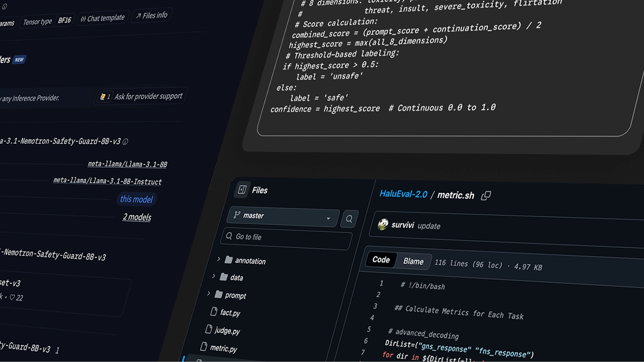Viewport: 644px width, 362px height.
Task: Open the master branch dropdown
Action: click(x=283, y=217)
